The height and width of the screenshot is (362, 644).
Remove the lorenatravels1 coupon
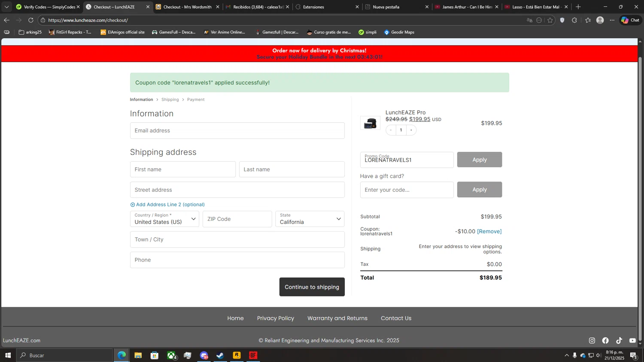click(489, 231)
